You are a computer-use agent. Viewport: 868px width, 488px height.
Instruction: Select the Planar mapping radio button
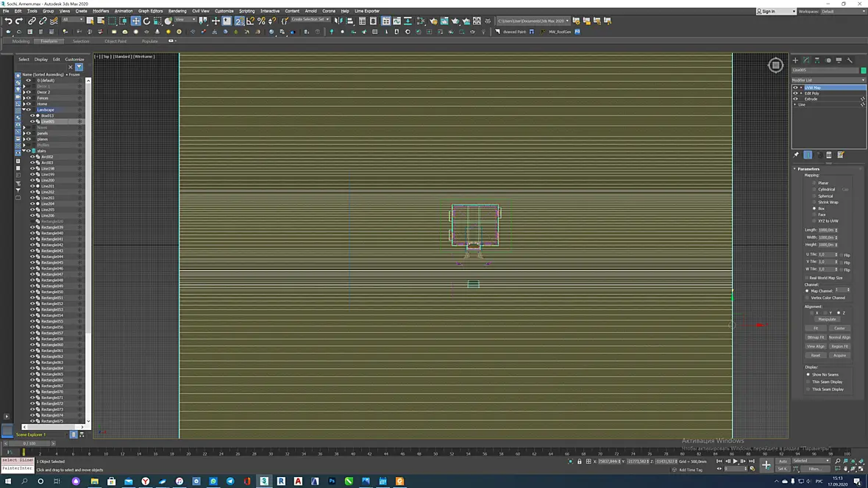click(814, 183)
